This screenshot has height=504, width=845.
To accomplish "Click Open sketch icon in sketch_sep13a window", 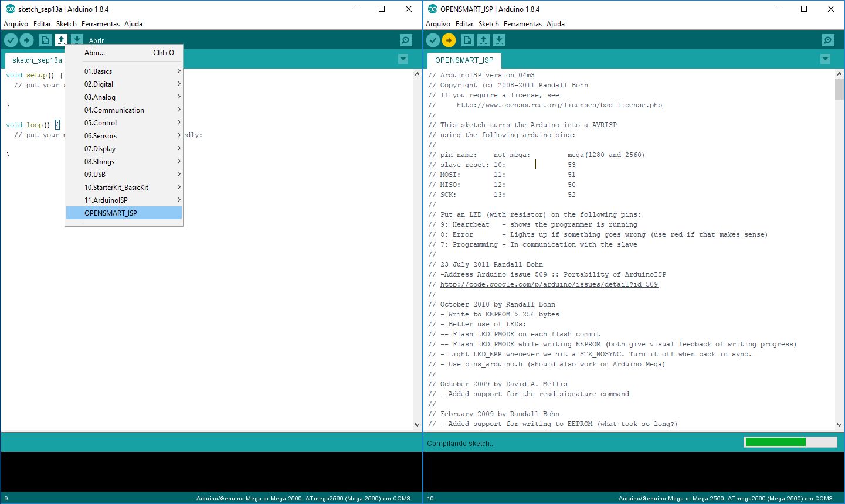I will click(x=61, y=40).
